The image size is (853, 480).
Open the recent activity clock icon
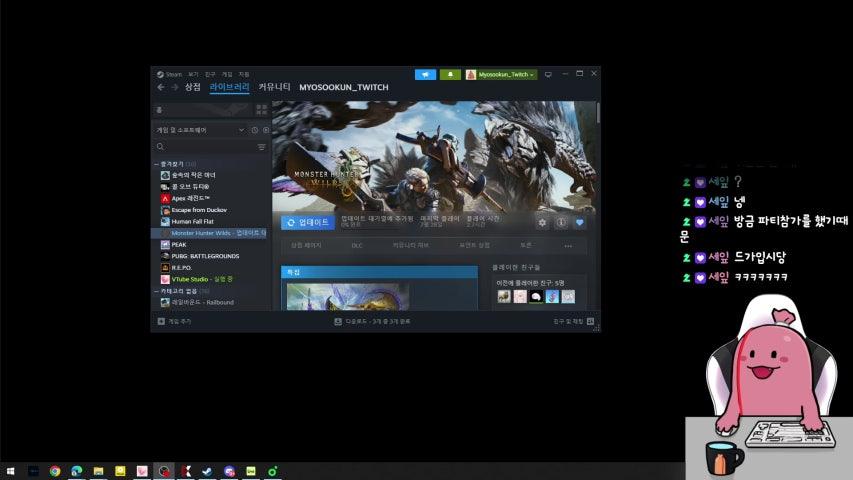(255, 130)
